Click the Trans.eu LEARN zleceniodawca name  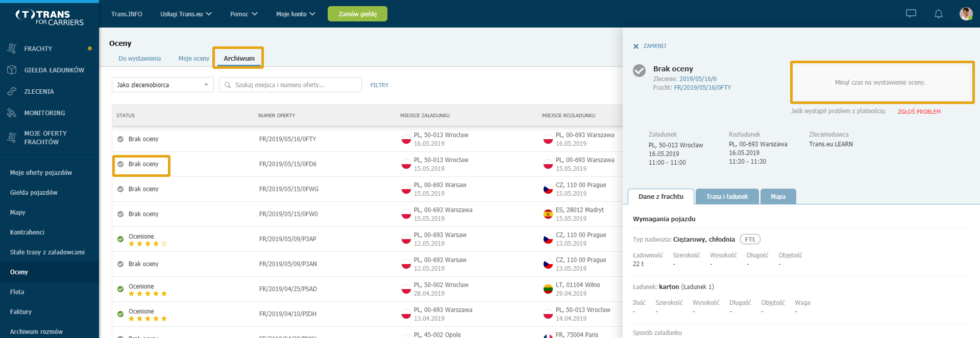831,144
